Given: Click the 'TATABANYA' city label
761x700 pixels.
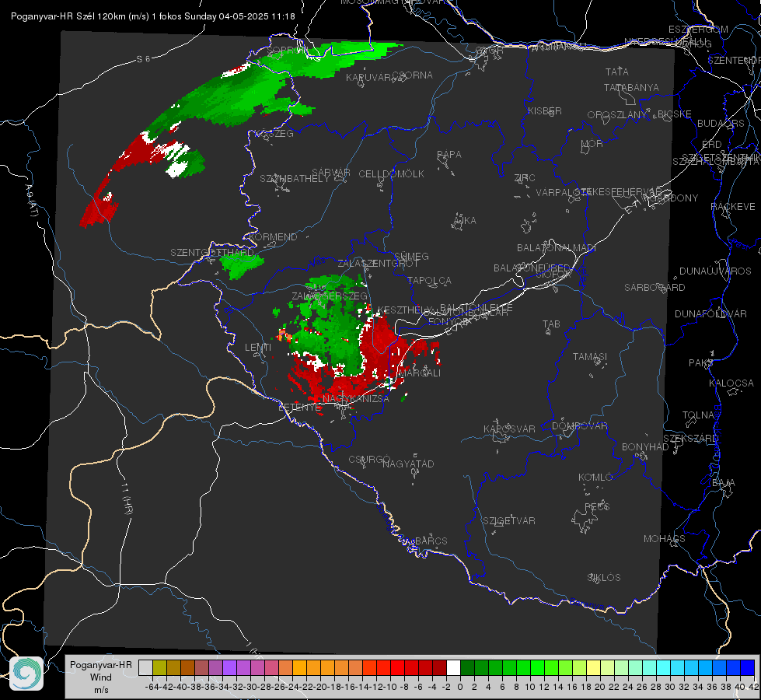Looking at the screenshot, I should coord(631,87).
